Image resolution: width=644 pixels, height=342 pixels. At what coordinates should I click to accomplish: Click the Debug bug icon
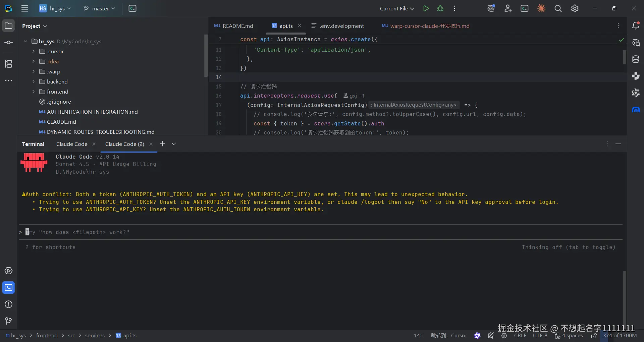coord(440,9)
